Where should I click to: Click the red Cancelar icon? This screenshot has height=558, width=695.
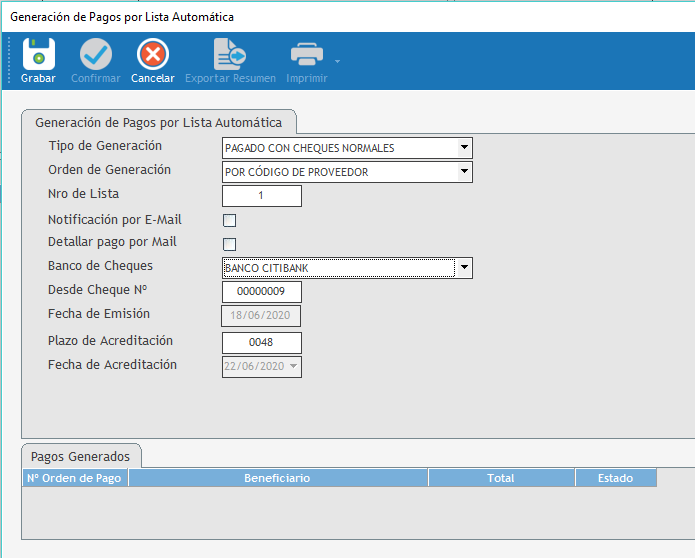[152, 54]
